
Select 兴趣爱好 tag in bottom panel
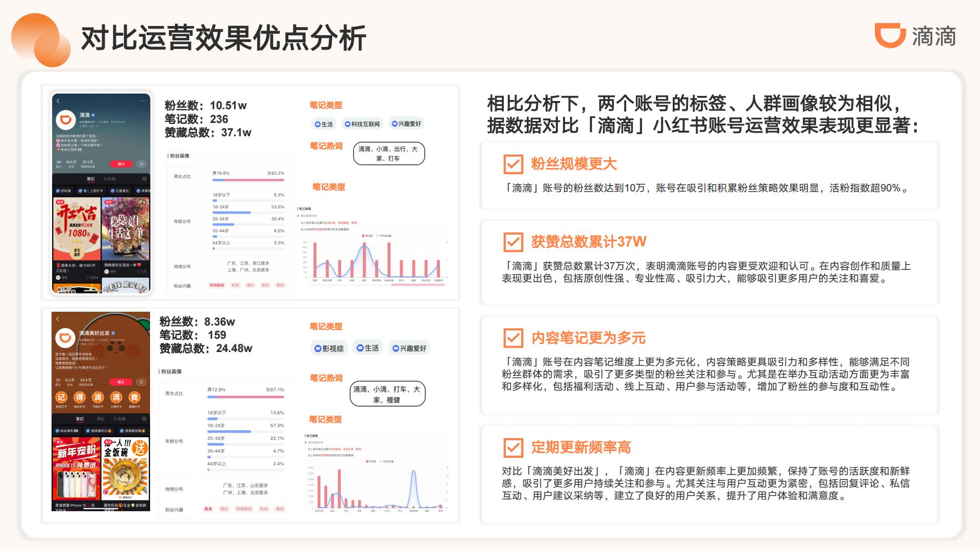[409, 348]
